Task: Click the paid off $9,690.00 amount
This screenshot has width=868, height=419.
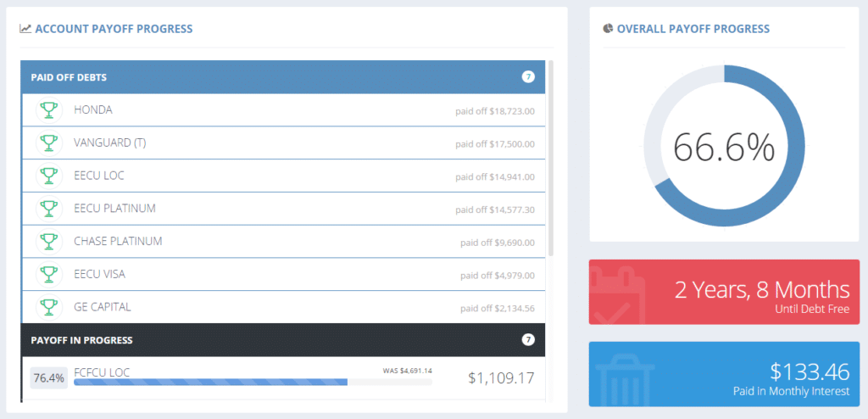Action: pos(497,243)
